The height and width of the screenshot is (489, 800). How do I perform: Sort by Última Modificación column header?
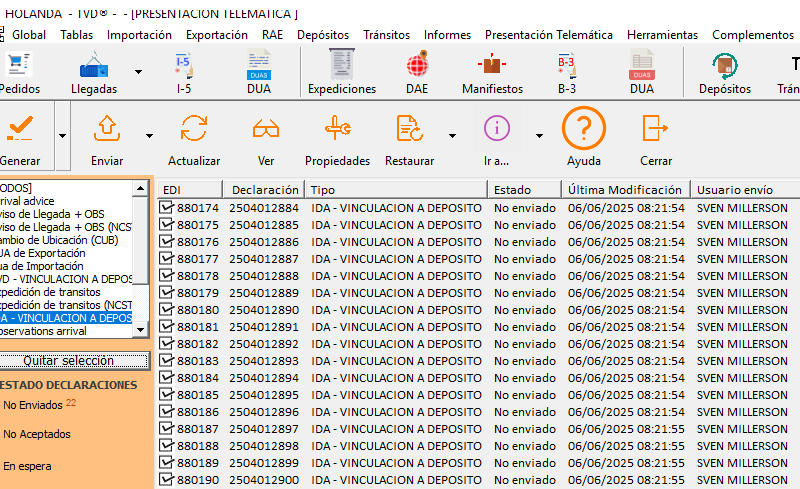tap(625, 189)
